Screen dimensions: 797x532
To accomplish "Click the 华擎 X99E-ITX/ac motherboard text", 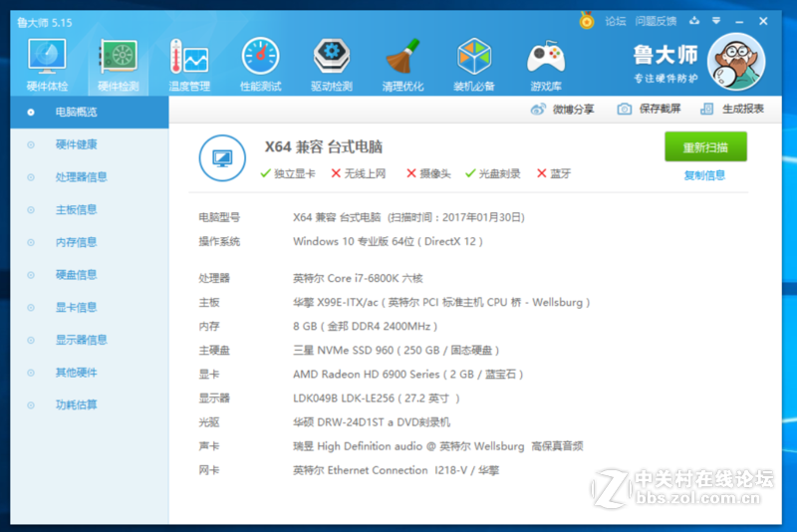I will pyautogui.click(x=441, y=302).
